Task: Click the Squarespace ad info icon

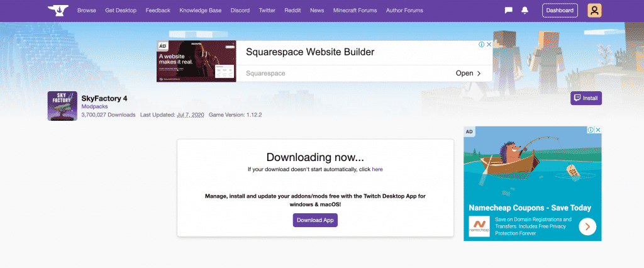Action: [481, 45]
